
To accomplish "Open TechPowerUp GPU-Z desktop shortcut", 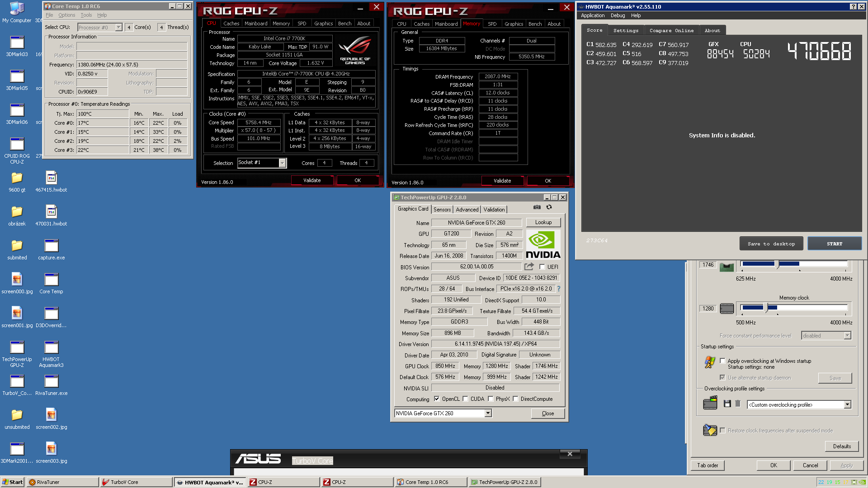I will (17, 354).
